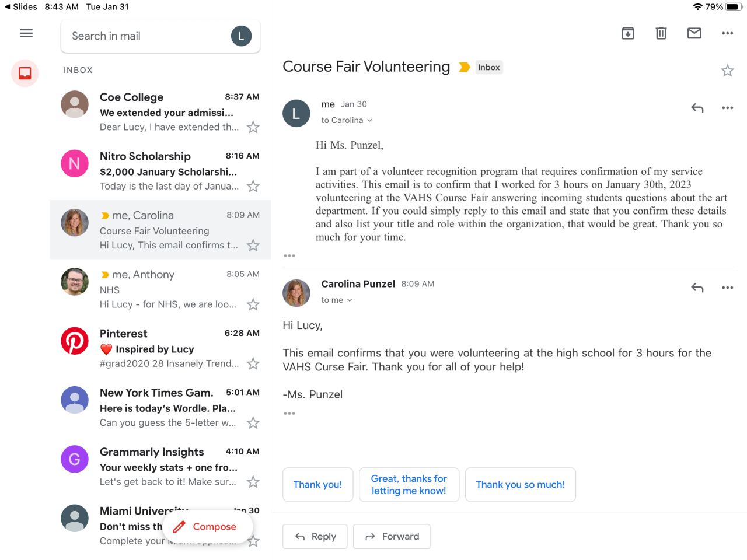The width and height of the screenshot is (747, 560).
Task: Expand recipient details next to 'to Carolina'
Action: point(369,121)
